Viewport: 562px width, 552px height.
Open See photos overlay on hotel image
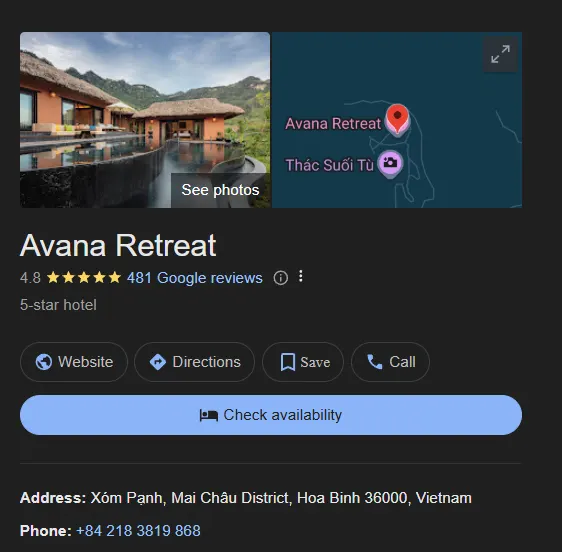pos(220,190)
